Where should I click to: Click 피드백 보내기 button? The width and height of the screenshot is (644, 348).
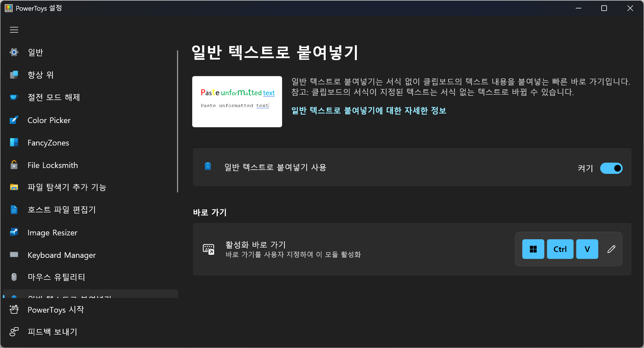52,332
